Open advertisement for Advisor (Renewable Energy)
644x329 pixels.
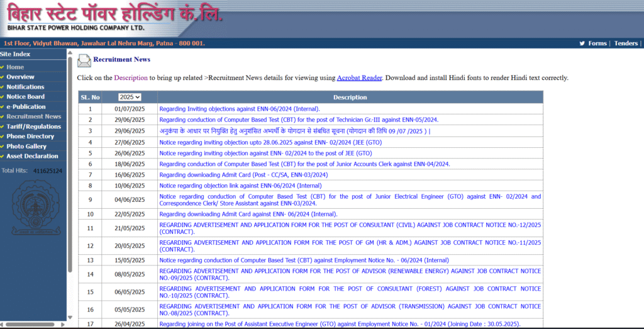click(x=350, y=275)
